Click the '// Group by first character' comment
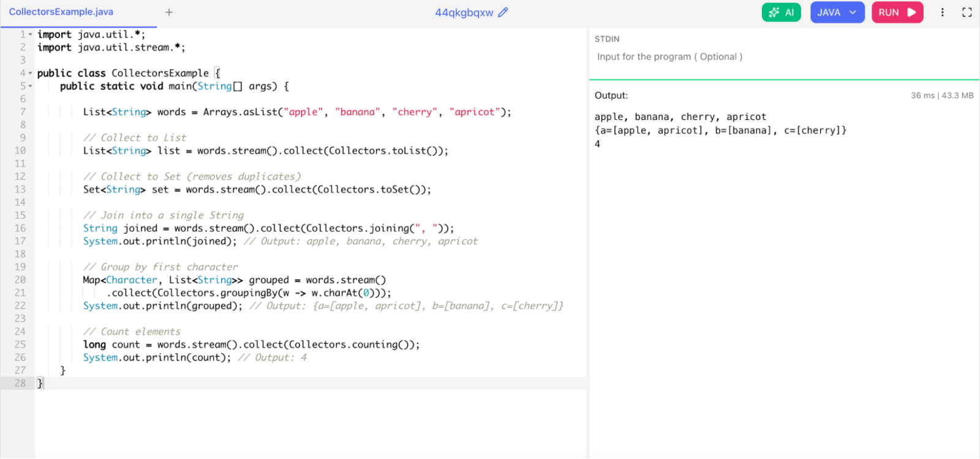The image size is (980, 459). (160, 267)
